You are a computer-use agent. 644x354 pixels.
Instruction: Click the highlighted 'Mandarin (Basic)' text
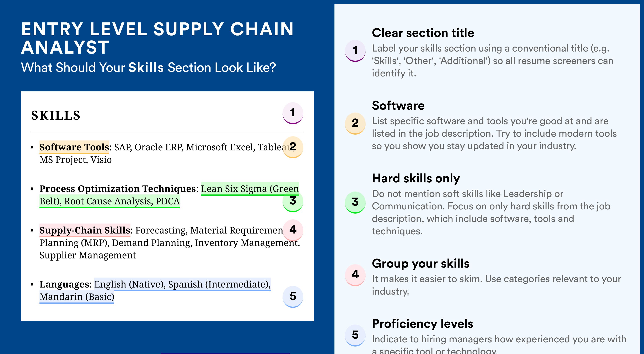pyautogui.click(x=77, y=297)
